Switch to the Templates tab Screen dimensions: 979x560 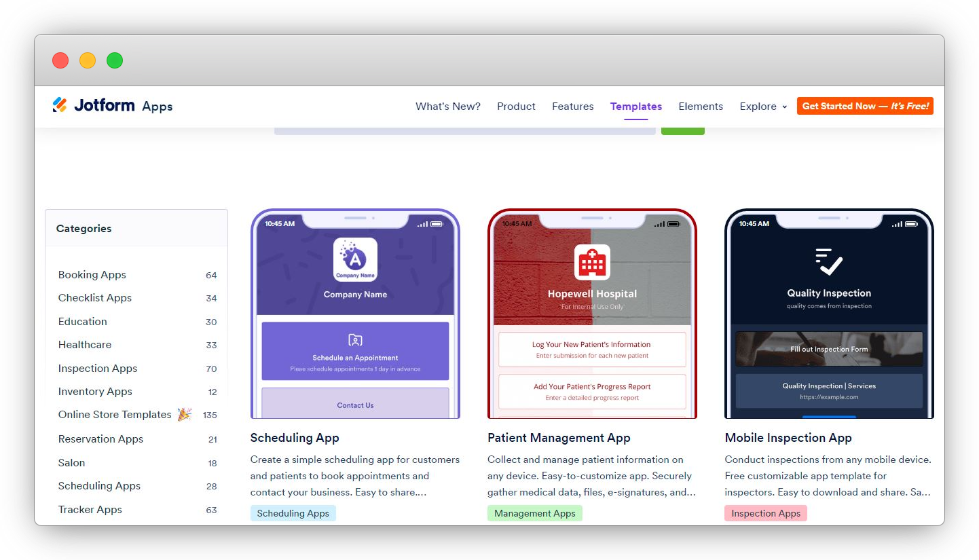635,107
